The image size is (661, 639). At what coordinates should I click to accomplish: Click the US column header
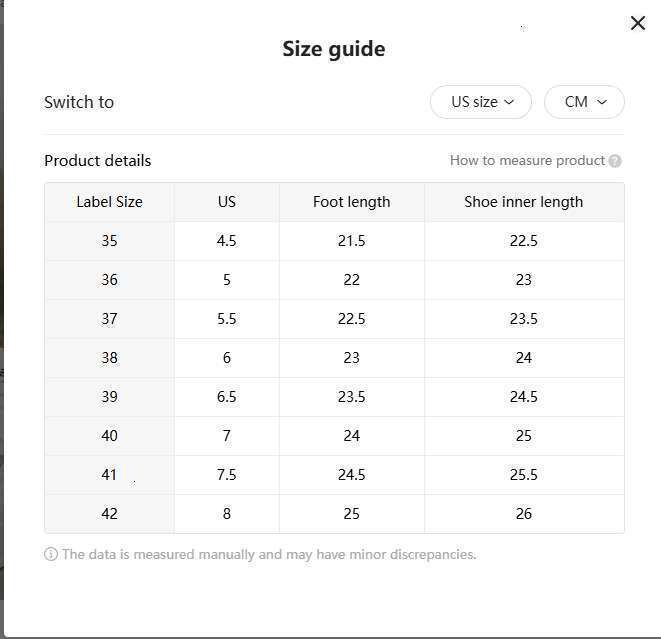click(227, 202)
